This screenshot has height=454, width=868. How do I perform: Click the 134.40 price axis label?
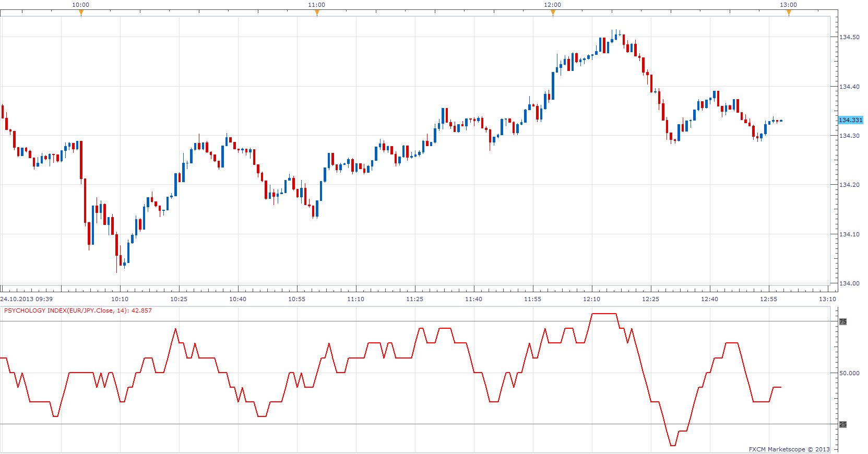pos(849,87)
